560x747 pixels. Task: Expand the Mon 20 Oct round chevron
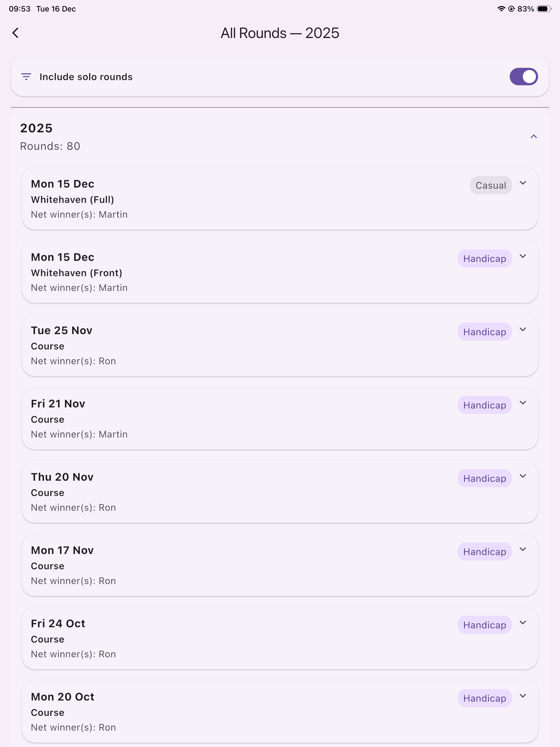(523, 696)
